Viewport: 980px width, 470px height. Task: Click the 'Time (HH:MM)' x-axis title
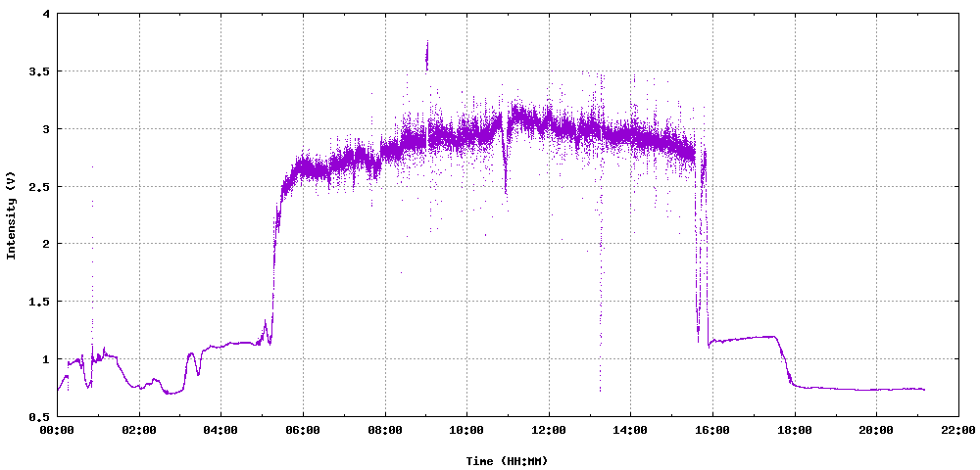pos(507,461)
